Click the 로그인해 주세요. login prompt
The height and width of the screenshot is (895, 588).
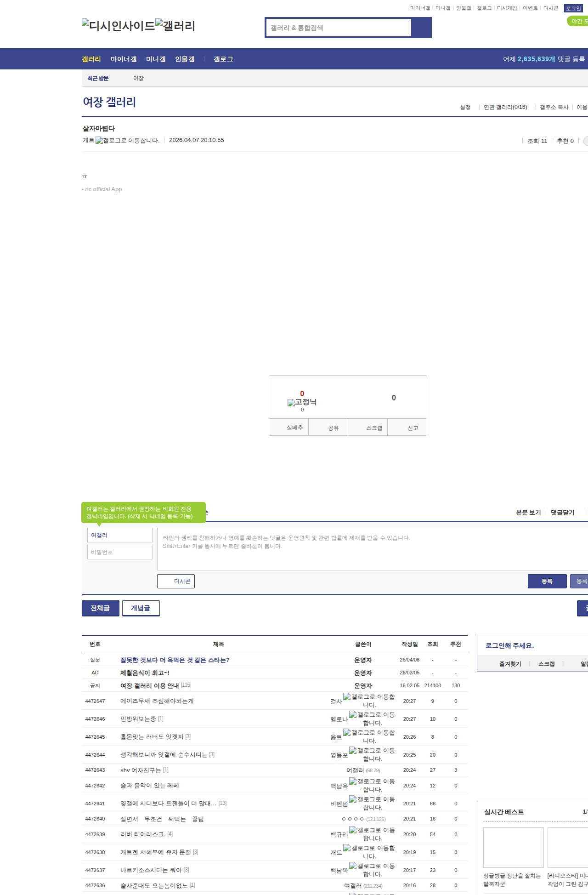point(510,645)
